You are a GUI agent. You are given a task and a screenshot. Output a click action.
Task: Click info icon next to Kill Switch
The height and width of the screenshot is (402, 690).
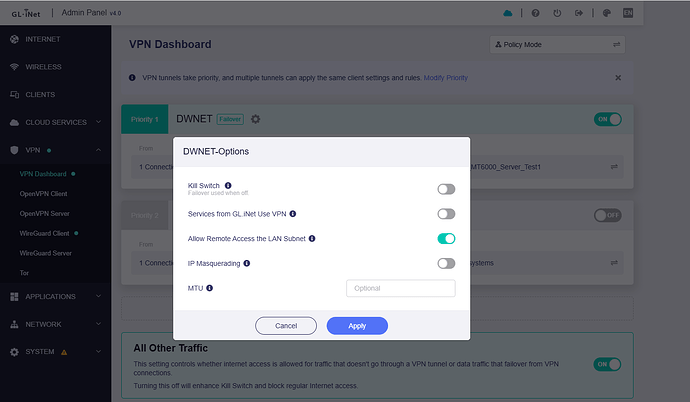point(228,185)
